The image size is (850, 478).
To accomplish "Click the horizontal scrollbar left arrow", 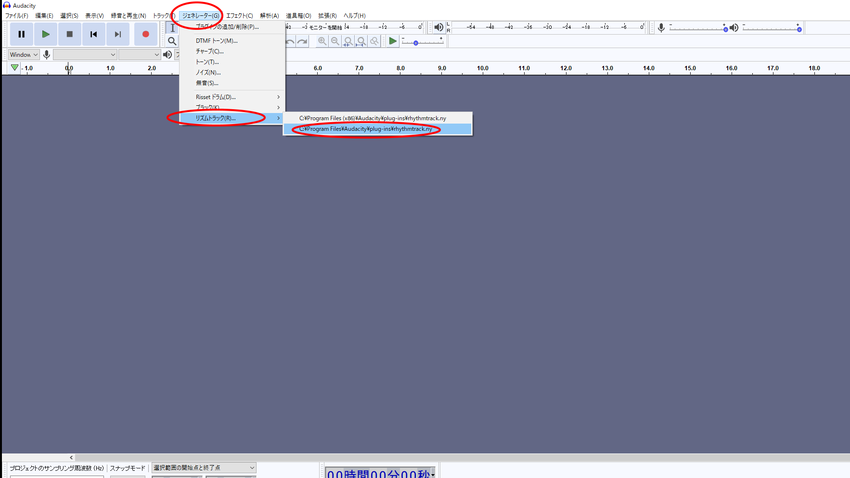I will point(71,457).
